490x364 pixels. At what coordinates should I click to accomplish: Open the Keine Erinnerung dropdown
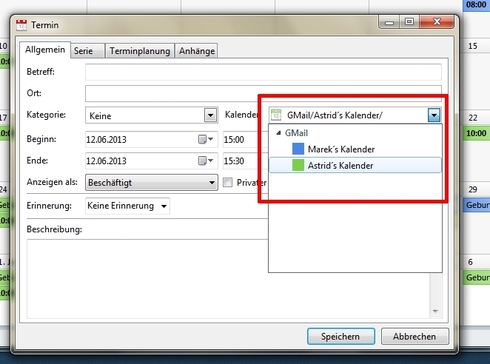tap(127, 206)
